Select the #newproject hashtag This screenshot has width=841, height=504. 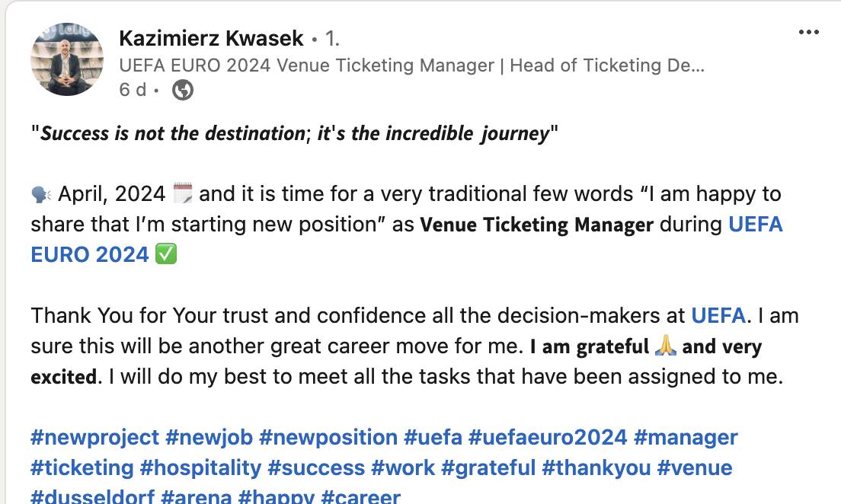pos(94,438)
